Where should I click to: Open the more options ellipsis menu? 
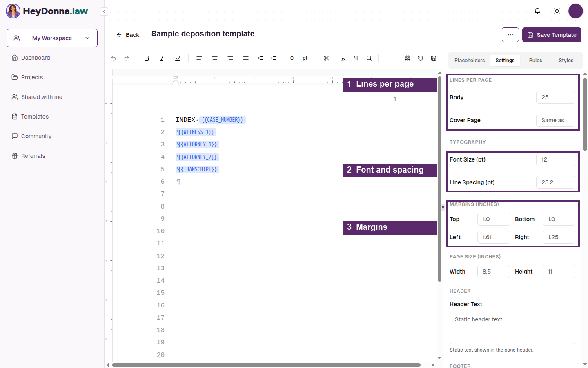(x=510, y=35)
